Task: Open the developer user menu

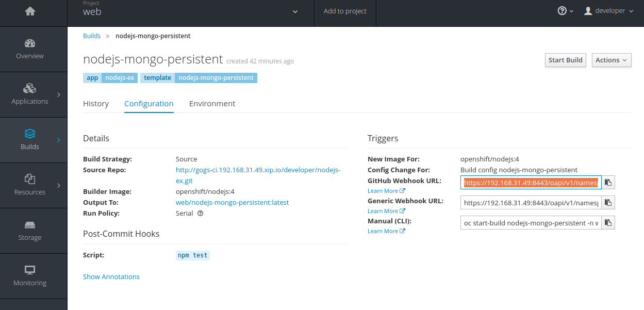Action: [x=608, y=11]
